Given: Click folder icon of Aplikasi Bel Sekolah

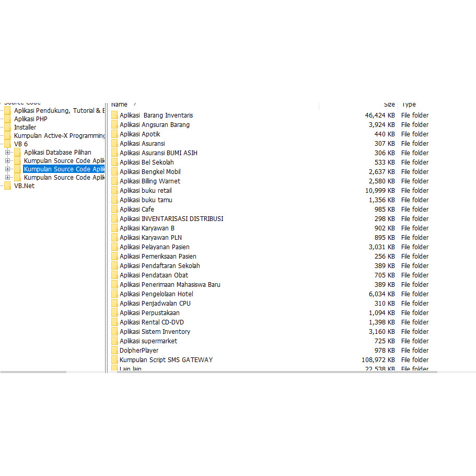Looking at the screenshot, I should point(114,162).
